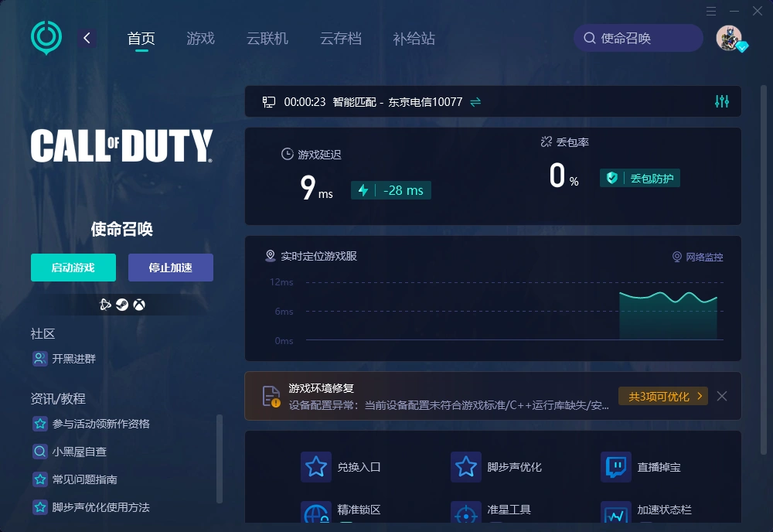
Task: Click the star icon beside 常见问题指南
Action: click(40, 479)
